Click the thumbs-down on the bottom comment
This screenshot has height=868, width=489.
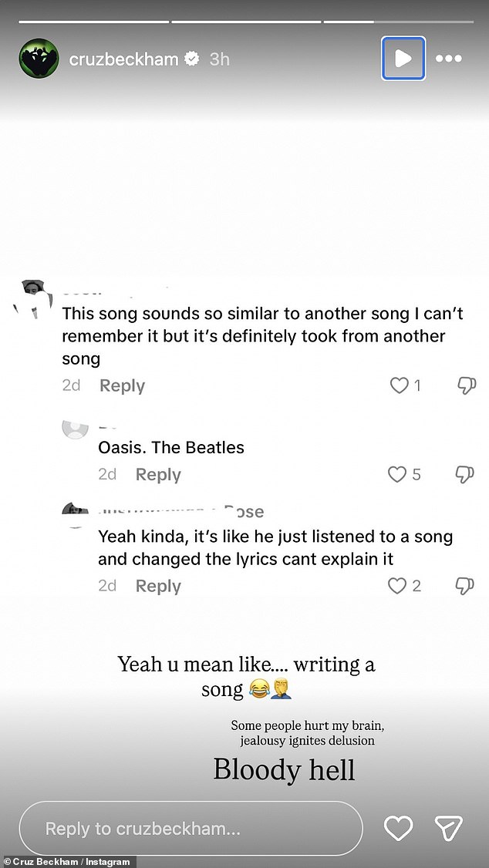(464, 586)
